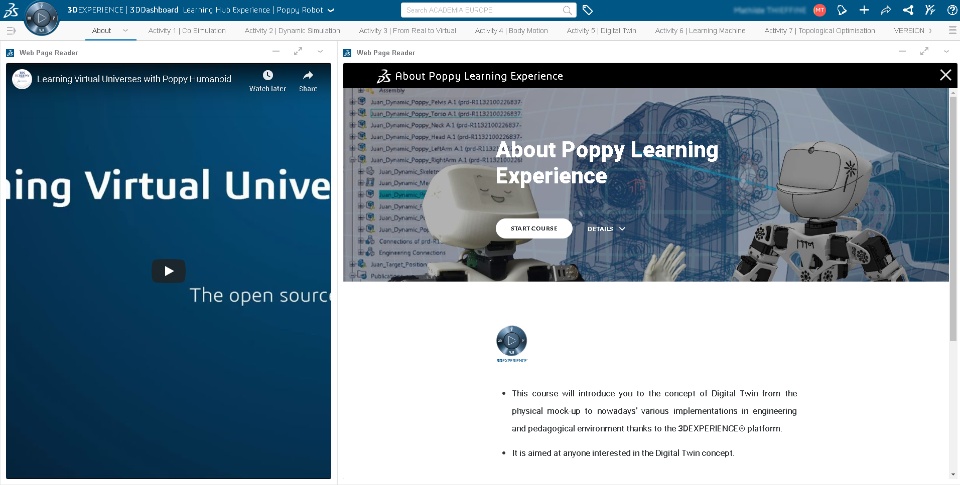This screenshot has width=960, height=485.
Task: Expand the About tab chevron
Action: coord(126,31)
